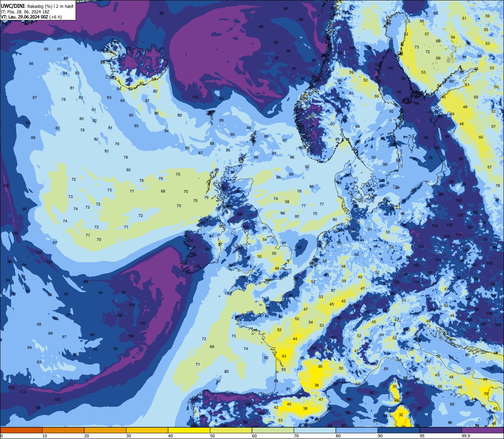Viewport: 504px width, 439px height.
Task: Click the light orange 20–30 legend swatch
Action: pyautogui.click(x=105, y=430)
